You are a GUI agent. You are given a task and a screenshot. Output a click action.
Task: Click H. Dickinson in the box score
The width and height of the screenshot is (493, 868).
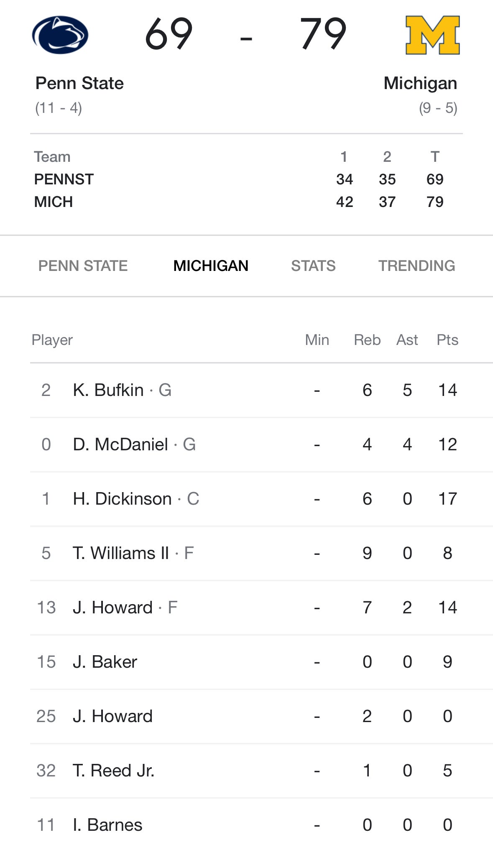122,499
